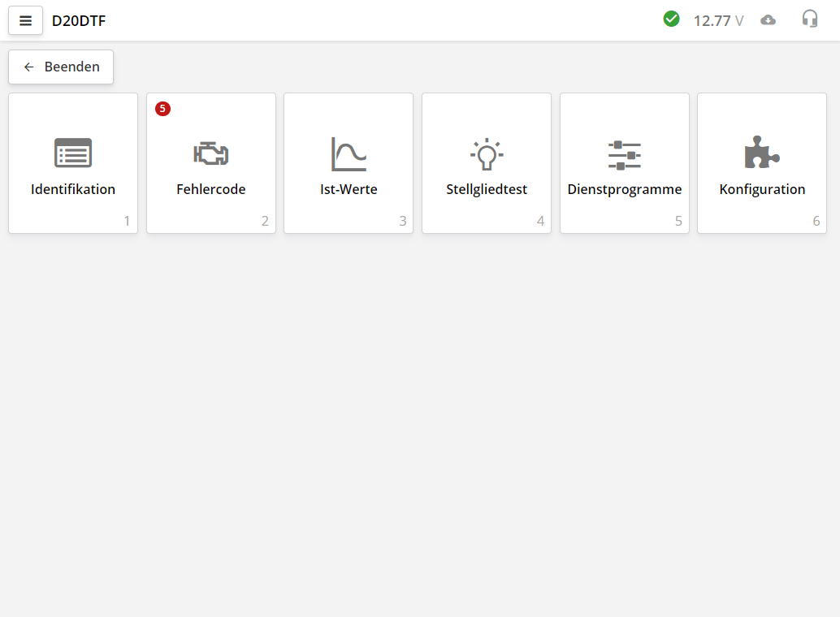840x617 pixels.
Task: Open the hamburger navigation menu
Action: point(25,20)
